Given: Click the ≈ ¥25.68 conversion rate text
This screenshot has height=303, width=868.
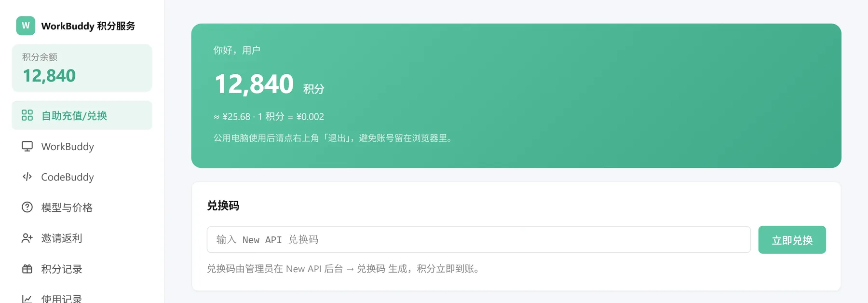Looking at the screenshot, I should pos(269,117).
